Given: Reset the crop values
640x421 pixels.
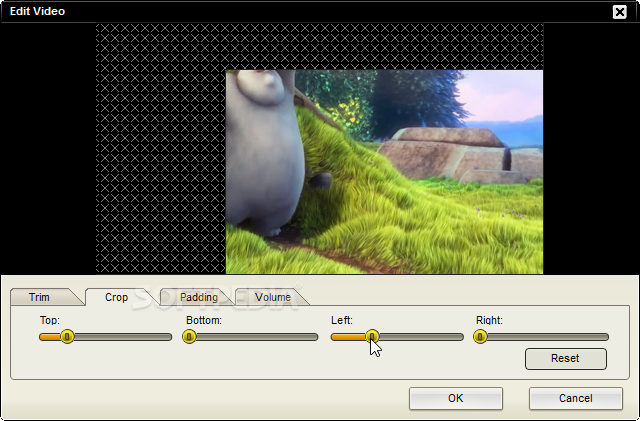Looking at the screenshot, I should [566, 359].
